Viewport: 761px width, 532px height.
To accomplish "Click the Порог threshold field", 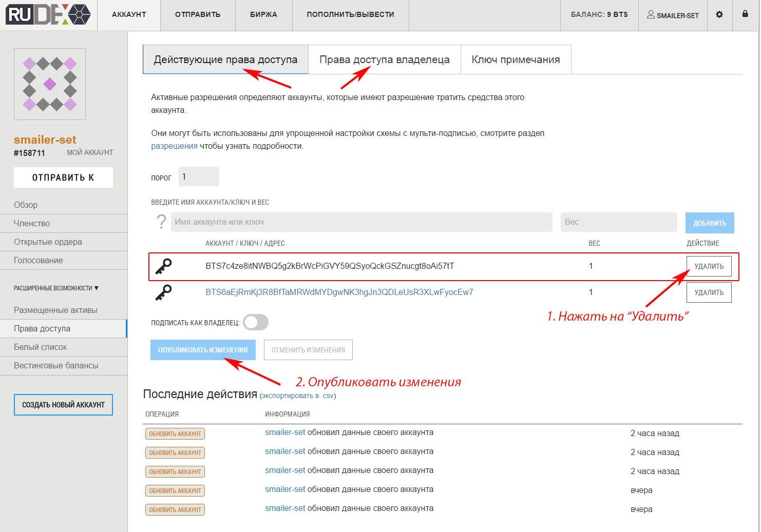I will point(198,176).
